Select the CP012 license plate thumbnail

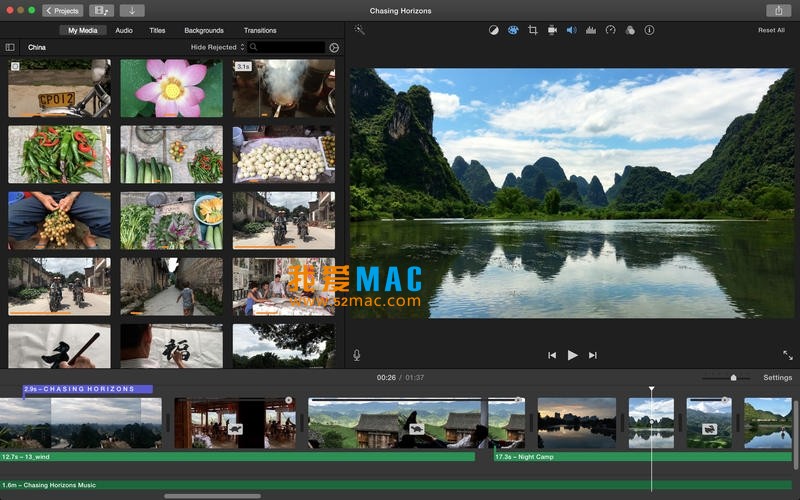[x=59, y=88]
